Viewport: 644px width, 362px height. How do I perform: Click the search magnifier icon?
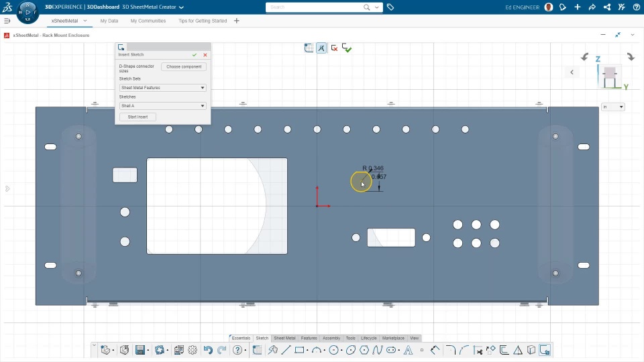point(366,7)
